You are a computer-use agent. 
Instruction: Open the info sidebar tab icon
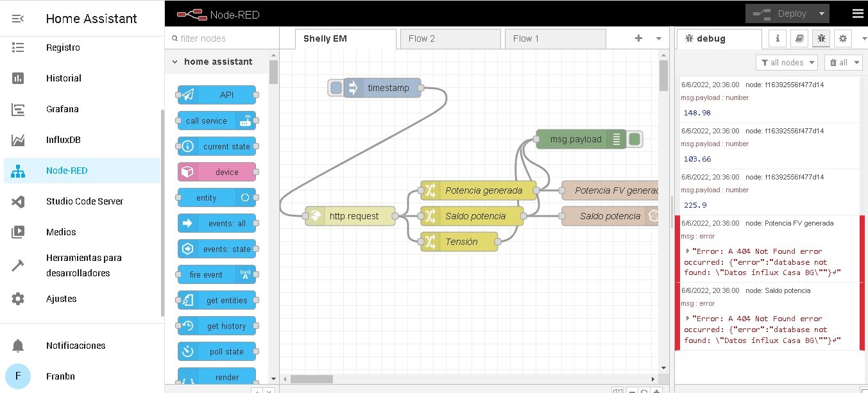click(778, 38)
